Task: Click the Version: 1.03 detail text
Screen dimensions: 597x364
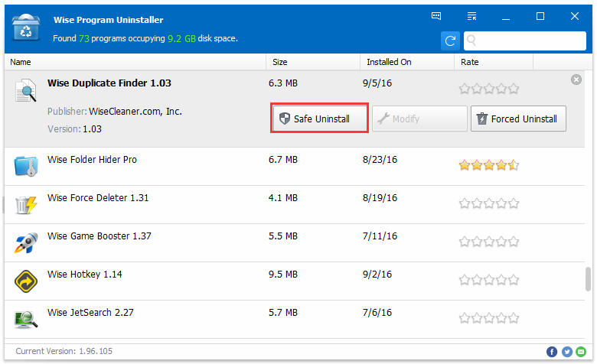Action: 75,129
